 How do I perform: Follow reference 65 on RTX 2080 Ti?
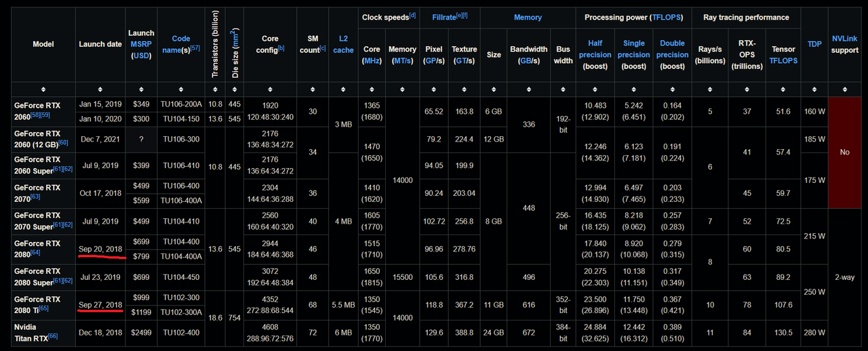click(x=44, y=308)
